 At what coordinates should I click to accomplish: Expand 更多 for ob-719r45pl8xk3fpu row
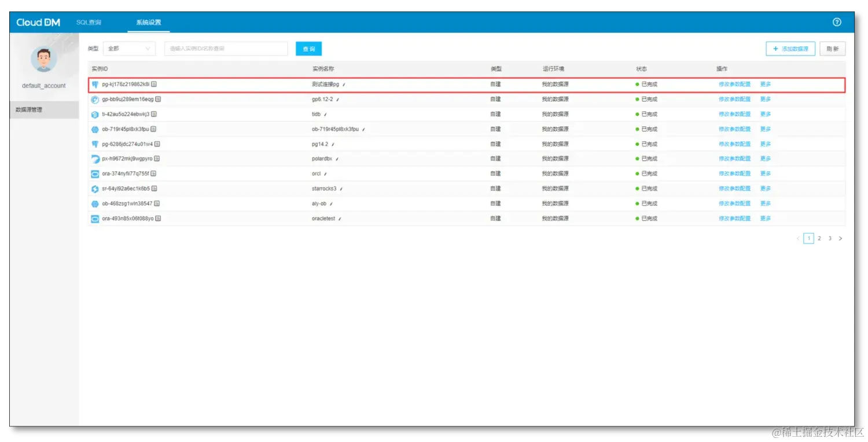[x=765, y=129]
